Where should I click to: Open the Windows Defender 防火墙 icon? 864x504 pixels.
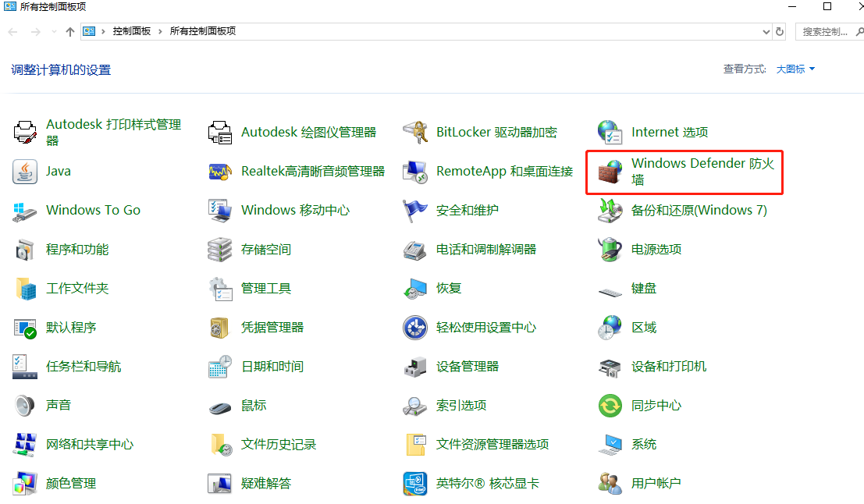point(610,172)
